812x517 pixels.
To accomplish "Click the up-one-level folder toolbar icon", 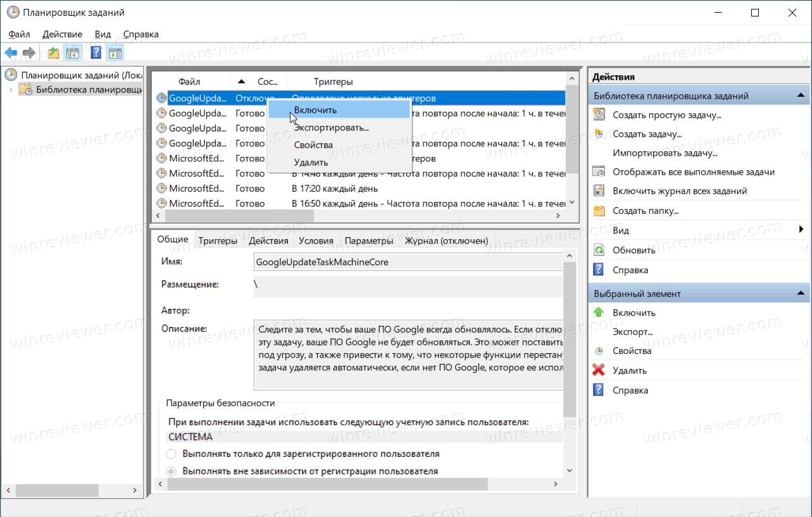I will 54,53.
